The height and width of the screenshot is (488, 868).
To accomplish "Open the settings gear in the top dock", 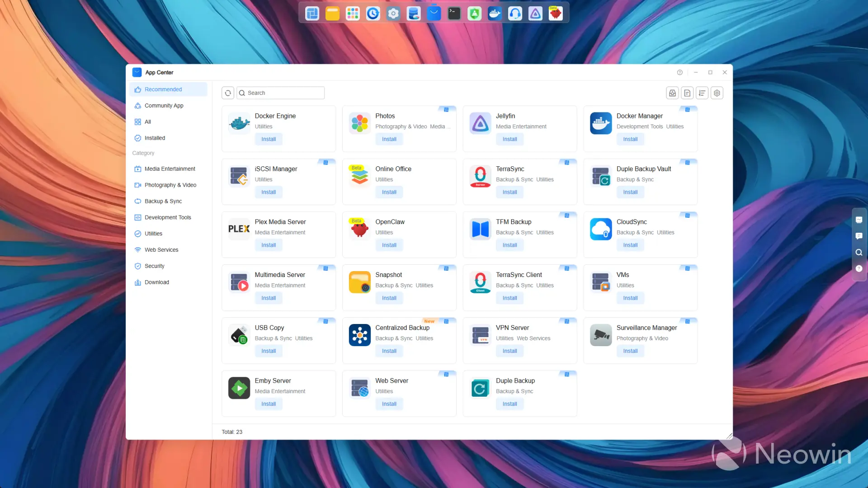I will 393,14.
